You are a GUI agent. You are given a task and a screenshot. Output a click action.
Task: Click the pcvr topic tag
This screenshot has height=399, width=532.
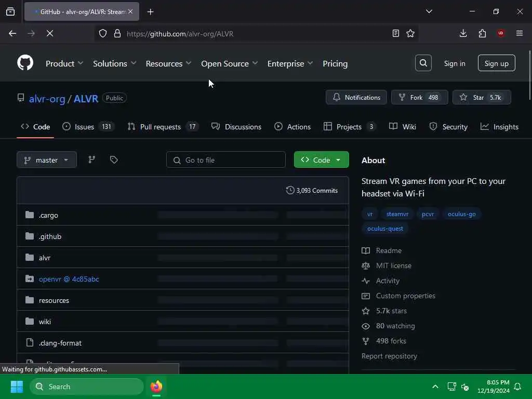[428, 214]
